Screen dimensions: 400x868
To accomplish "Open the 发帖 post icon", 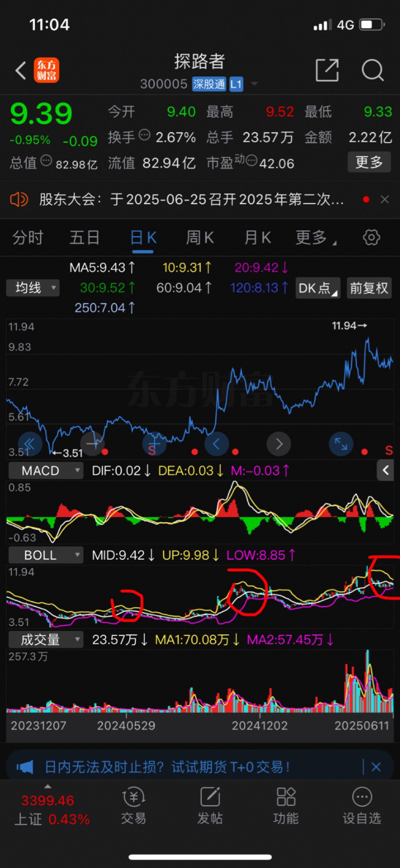I will point(210,806).
